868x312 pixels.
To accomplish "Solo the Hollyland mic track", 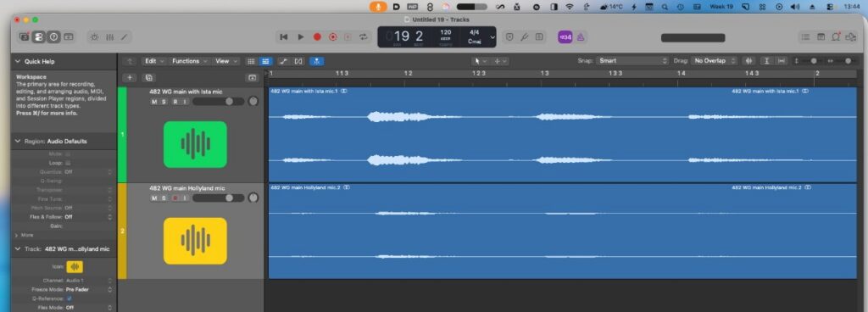I will (164, 198).
